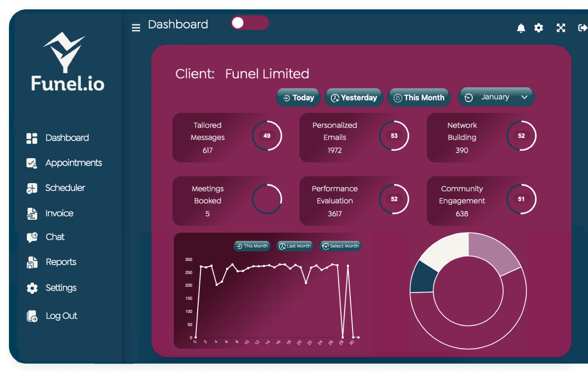
Task: Select the Last Month chart filter
Action: click(x=294, y=246)
